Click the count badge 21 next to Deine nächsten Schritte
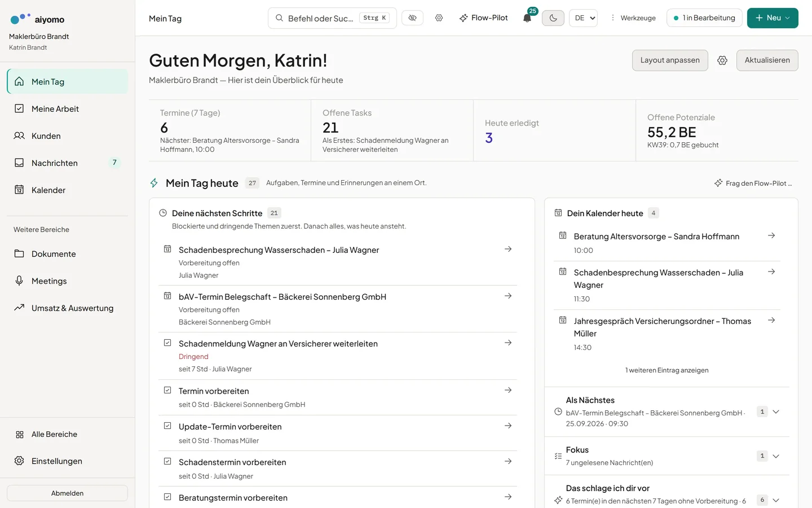This screenshot has height=508, width=812. click(x=274, y=213)
